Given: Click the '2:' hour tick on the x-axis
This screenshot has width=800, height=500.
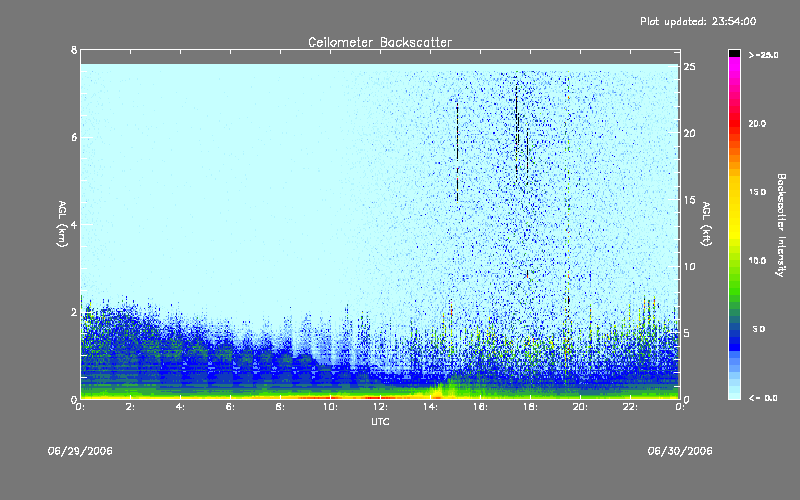Looking at the screenshot, I should pyautogui.click(x=131, y=407).
